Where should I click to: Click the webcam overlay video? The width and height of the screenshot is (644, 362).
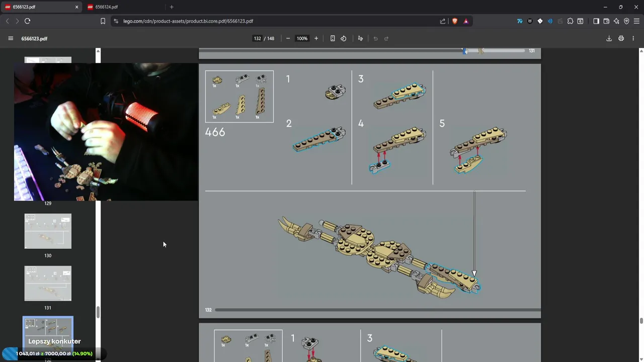click(x=106, y=132)
